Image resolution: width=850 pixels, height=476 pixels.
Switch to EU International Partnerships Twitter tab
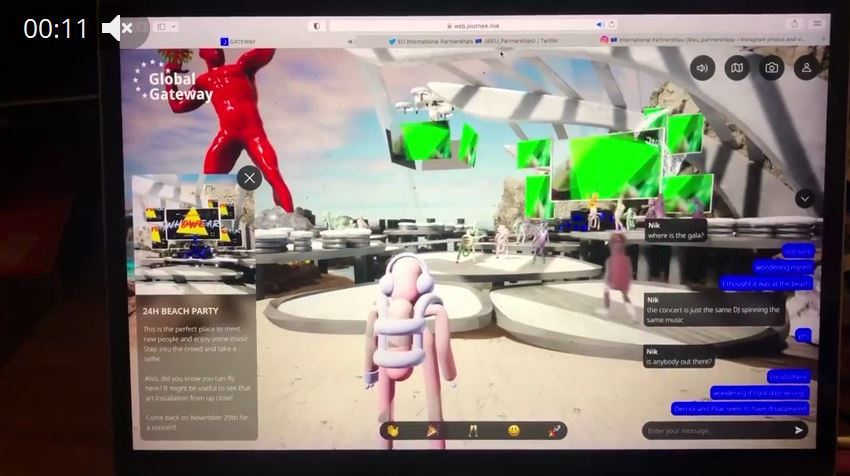coord(473,41)
